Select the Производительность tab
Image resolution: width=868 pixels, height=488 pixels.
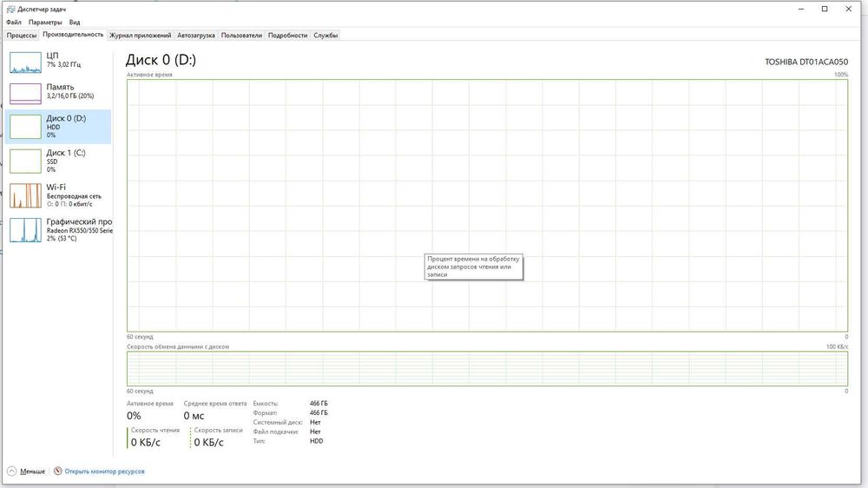click(x=73, y=35)
